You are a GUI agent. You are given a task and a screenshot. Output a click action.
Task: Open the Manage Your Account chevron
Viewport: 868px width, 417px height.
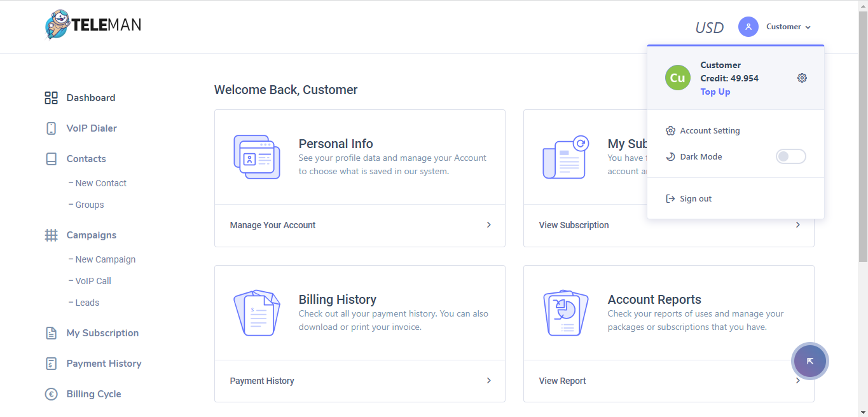click(x=488, y=225)
